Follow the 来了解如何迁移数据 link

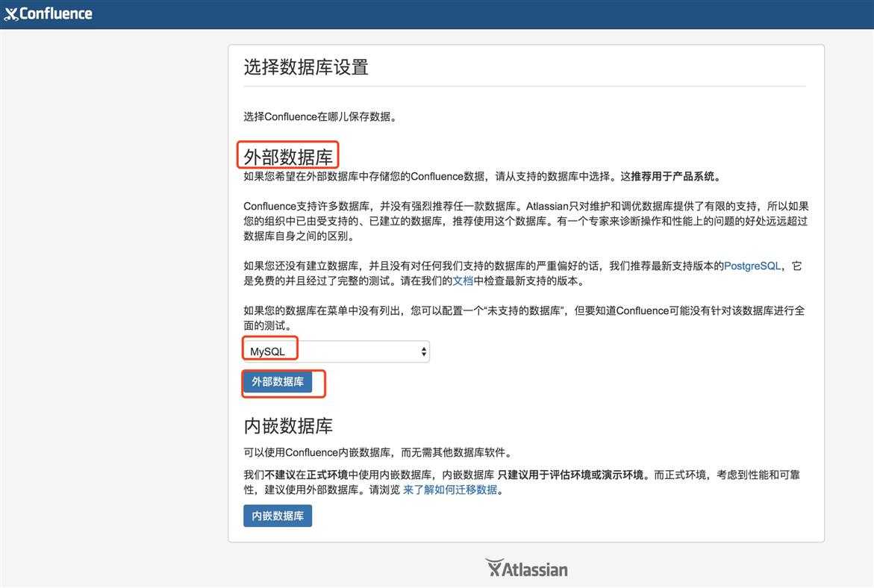coord(450,490)
